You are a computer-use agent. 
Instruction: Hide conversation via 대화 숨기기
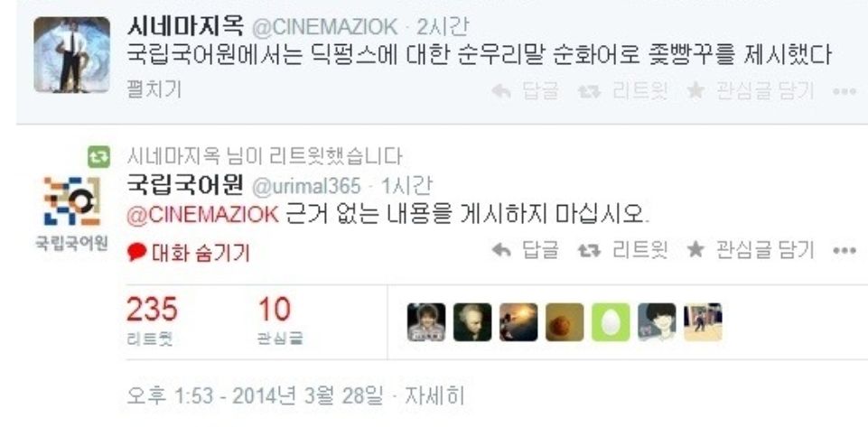(x=189, y=253)
